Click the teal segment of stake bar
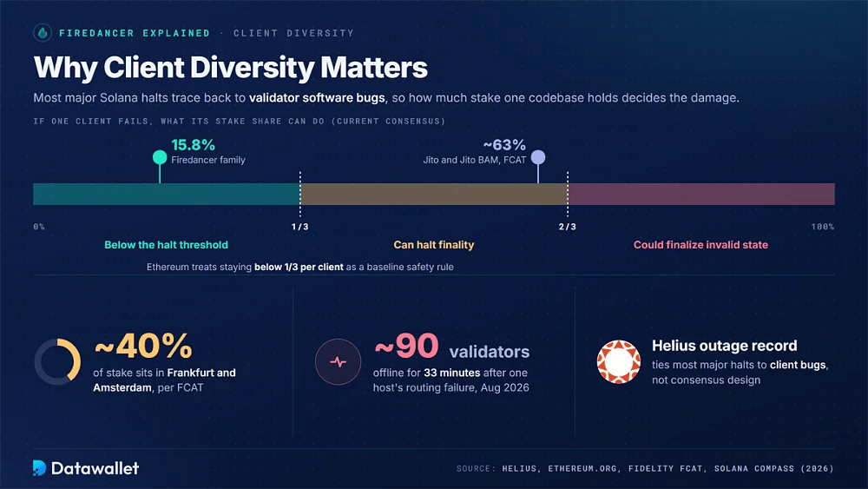This screenshot has width=868, height=489. 167,194
